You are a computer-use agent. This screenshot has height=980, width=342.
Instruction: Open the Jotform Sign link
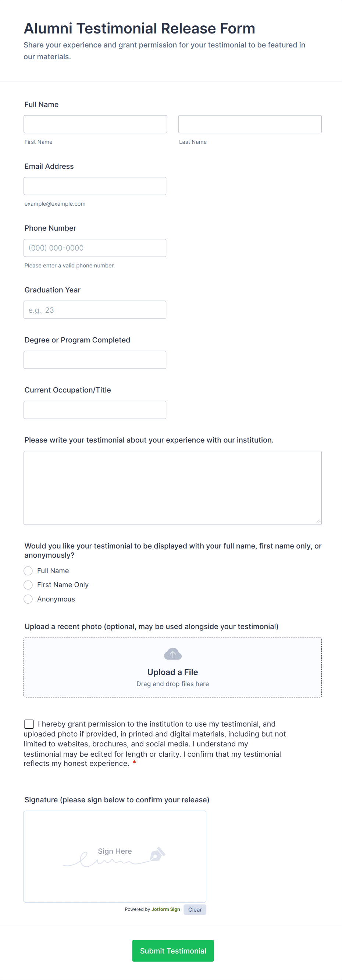[x=165, y=909]
